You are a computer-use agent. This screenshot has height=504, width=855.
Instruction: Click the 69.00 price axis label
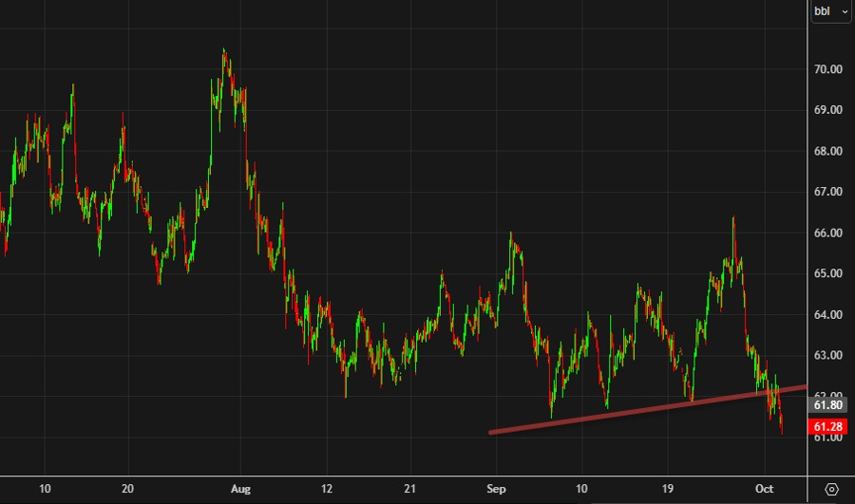[x=829, y=110]
